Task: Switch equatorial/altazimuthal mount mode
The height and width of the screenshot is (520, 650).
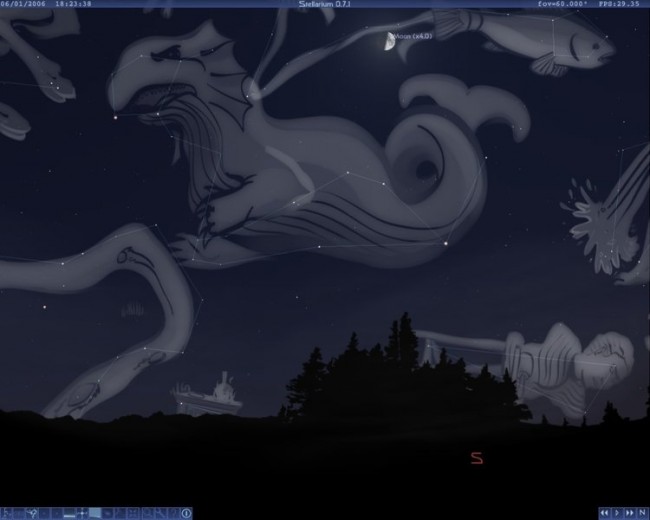Action: tap(120, 513)
